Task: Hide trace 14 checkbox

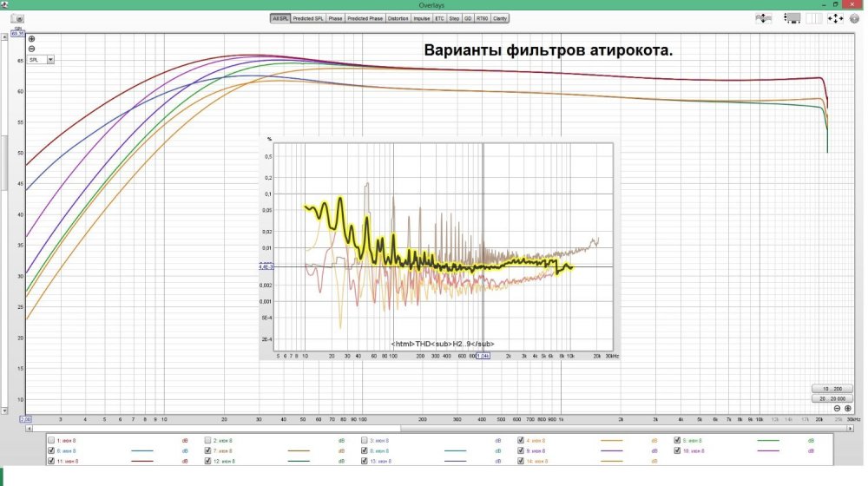Action: (x=521, y=461)
